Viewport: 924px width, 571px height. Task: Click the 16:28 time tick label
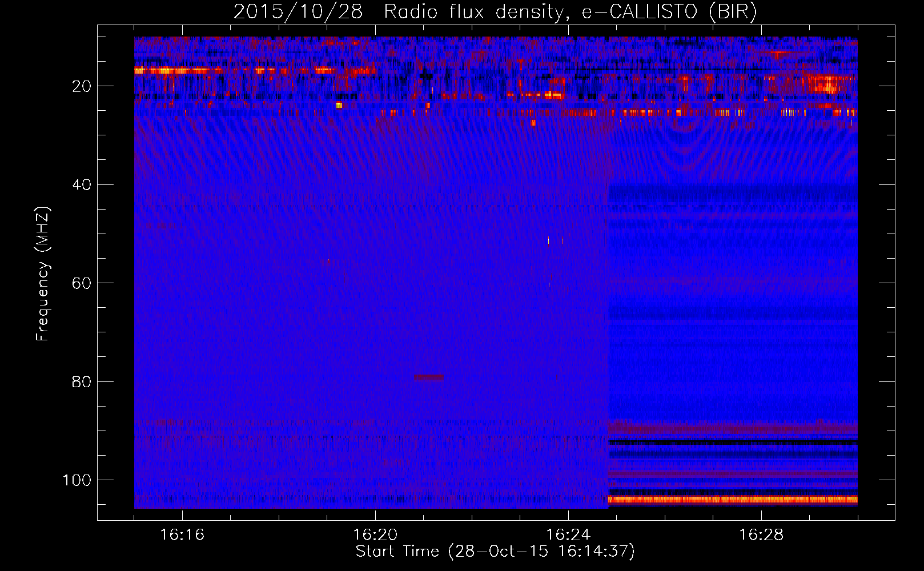click(761, 535)
